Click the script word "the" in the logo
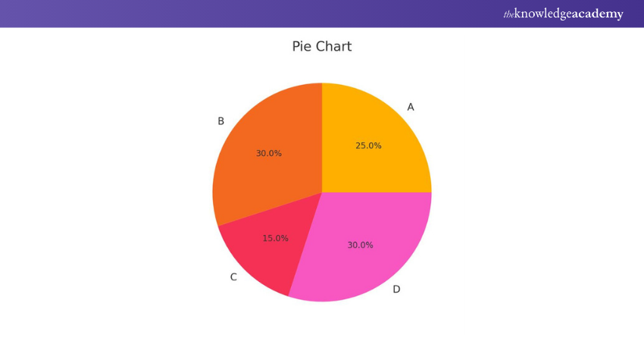Image resolution: width=644 pixels, height=341 pixels. 508,14
